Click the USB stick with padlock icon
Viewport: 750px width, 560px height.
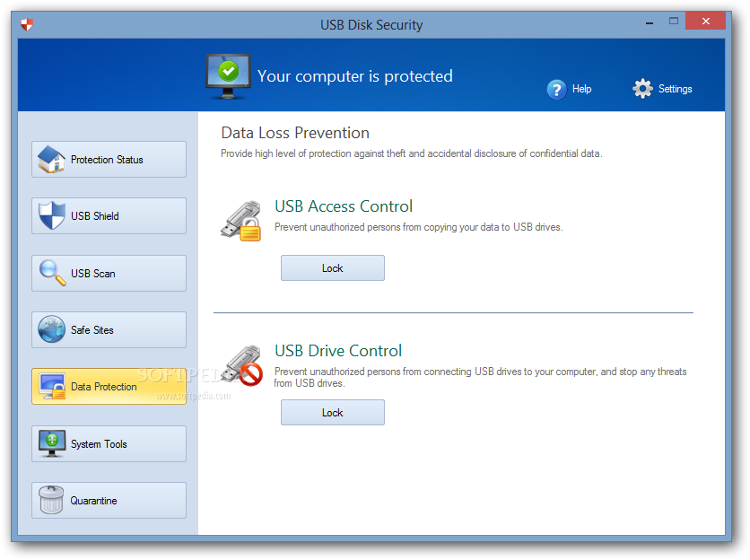[241, 221]
